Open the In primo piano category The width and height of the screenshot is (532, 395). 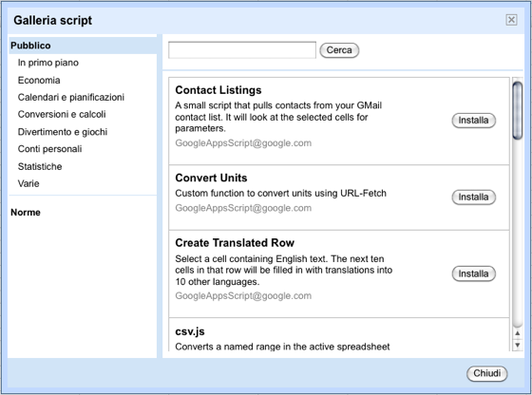coord(48,63)
